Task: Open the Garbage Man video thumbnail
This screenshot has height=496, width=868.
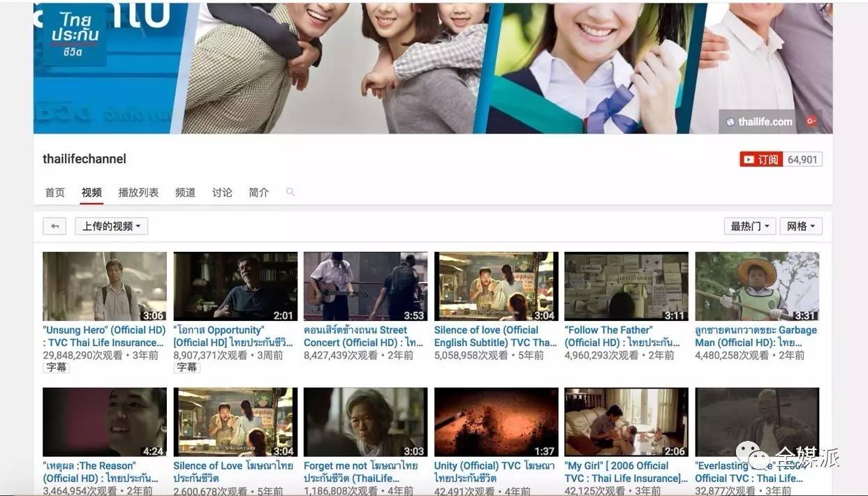Action: point(757,286)
